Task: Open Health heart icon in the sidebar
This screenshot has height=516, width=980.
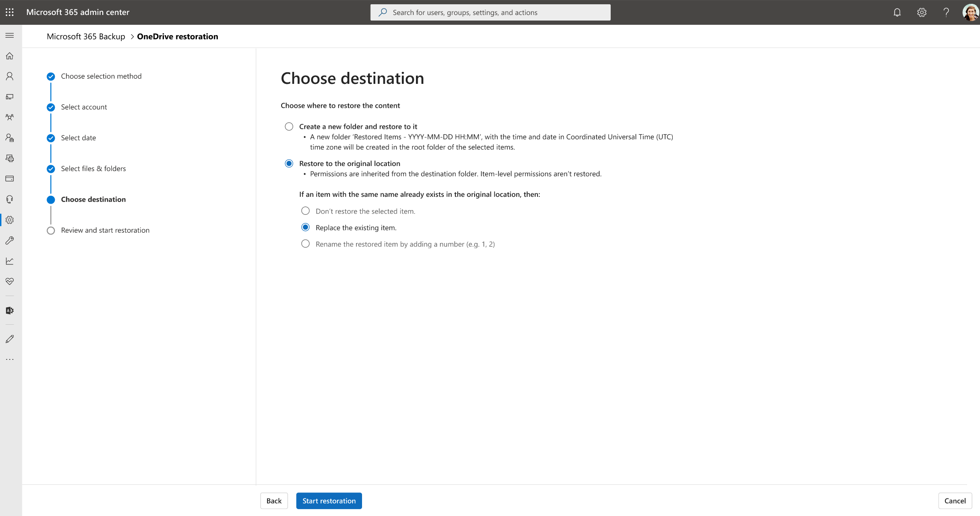Action: [x=9, y=282]
